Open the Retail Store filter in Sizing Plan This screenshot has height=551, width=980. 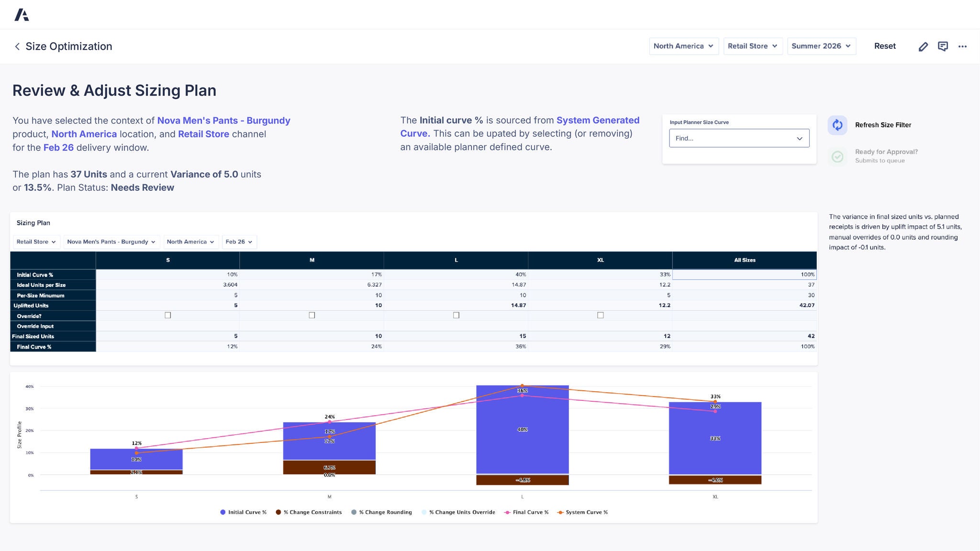pos(36,242)
